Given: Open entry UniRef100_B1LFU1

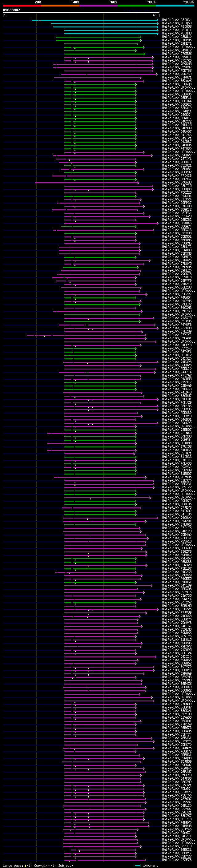Looking at the screenshot, I should (x=177, y=399).
